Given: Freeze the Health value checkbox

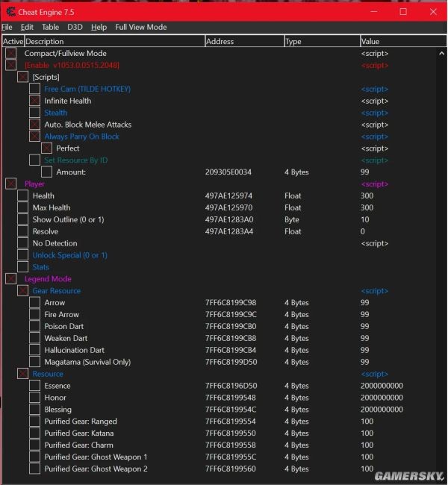Looking at the screenshot, I should point(23,195).
